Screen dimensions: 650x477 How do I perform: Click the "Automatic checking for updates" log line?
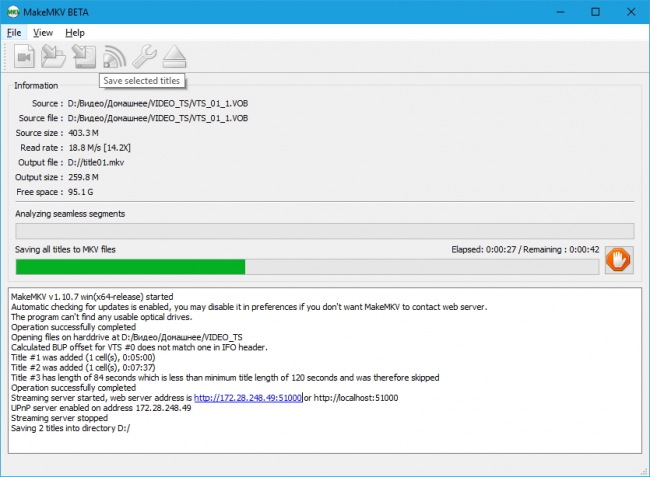pyautogui.click(x=249, y=307)
